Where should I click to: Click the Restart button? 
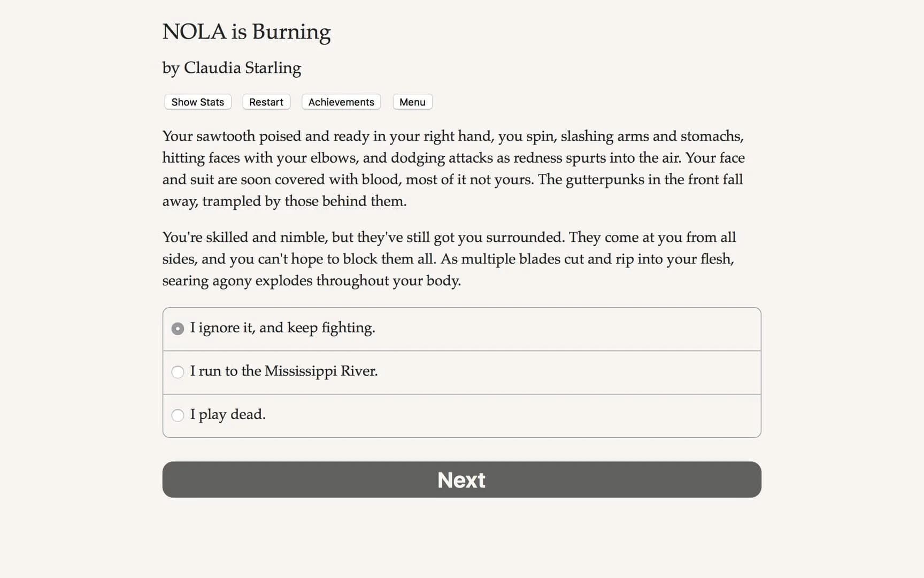pyautogui.click(x=266, y=102)
